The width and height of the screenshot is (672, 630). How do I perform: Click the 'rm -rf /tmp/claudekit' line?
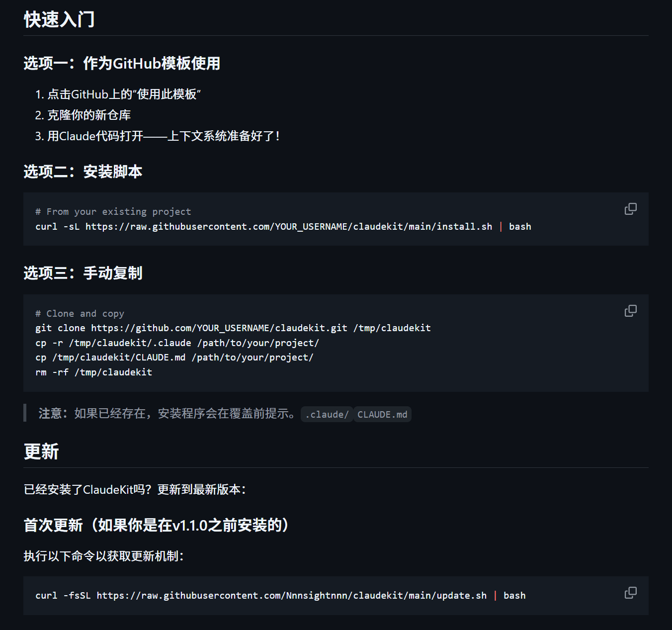coord(94,372)
